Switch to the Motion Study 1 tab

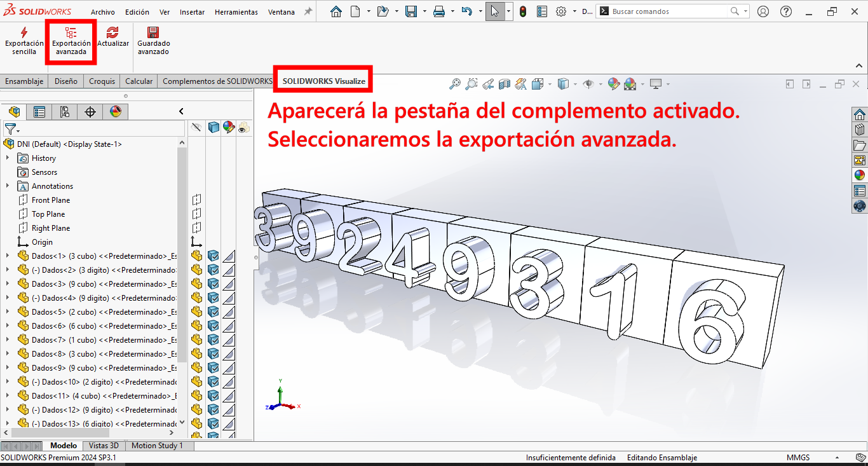pyautogui.click(x=157, y=446)
